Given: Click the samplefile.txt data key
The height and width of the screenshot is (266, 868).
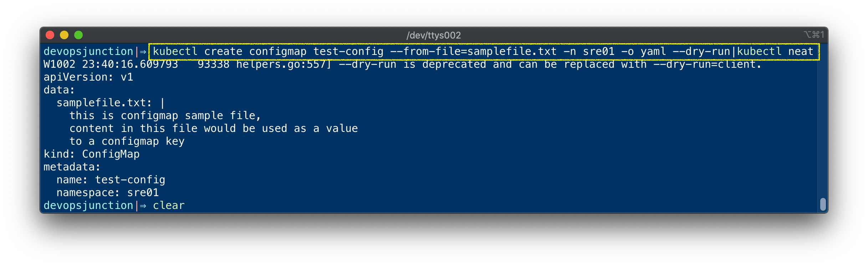Looking at the screenshot, I should (x=101, y=103).
